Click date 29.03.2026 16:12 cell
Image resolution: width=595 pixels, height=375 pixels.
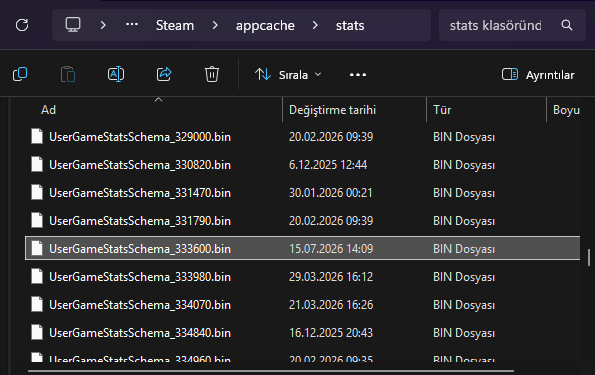[x=331, y=277]
